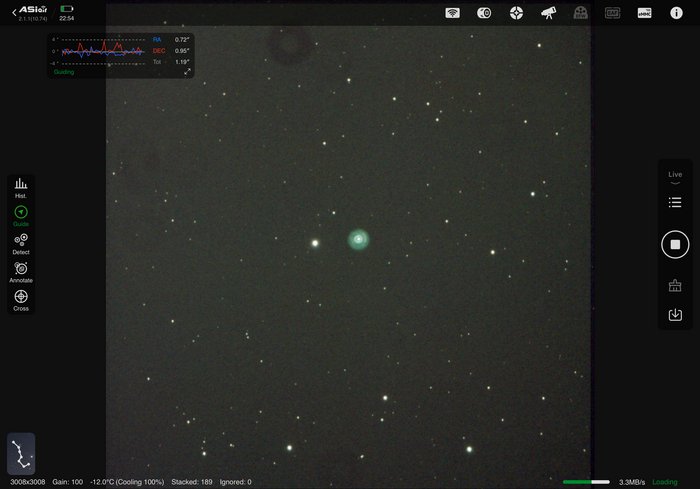
Task: Open the telescope mount settings
Action: click(x=548, y=13)
